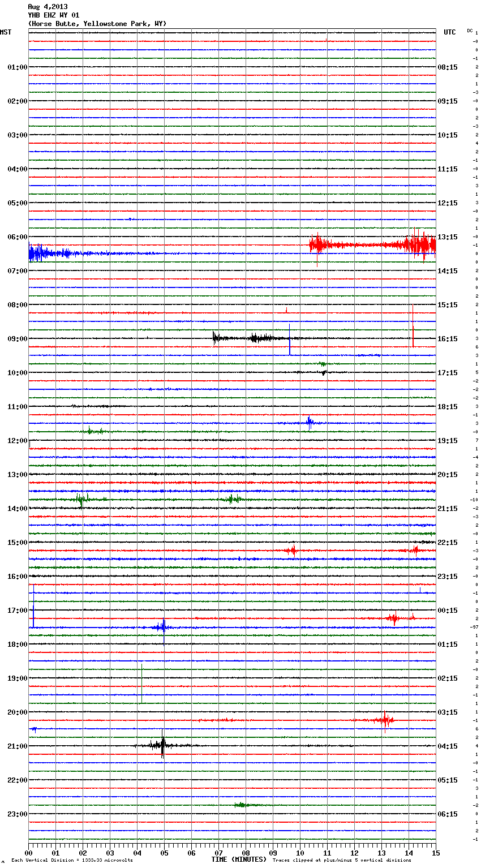Select the 15:00 MST time label

pos(18,543)
